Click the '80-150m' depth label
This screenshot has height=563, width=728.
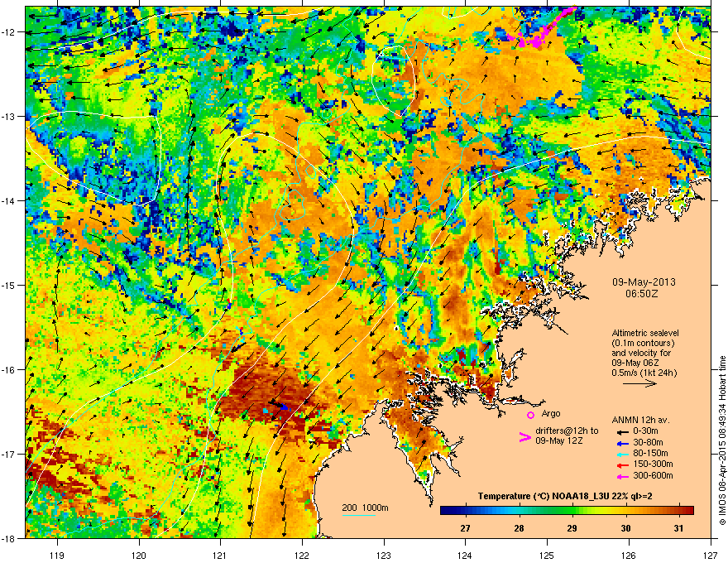650,453
